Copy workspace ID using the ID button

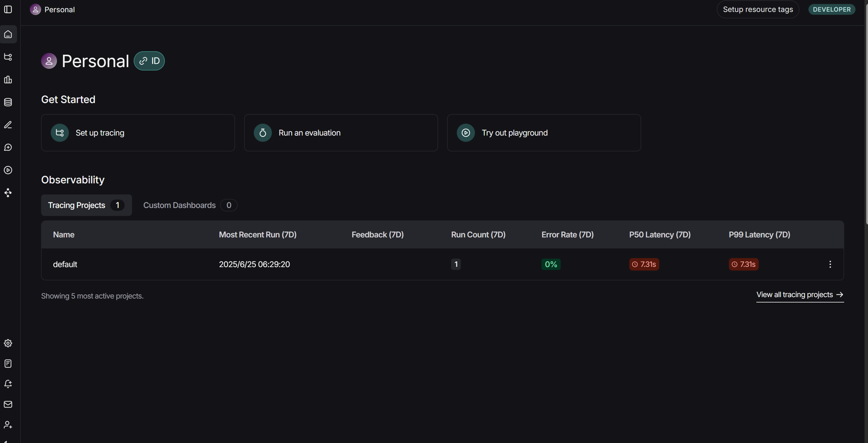pos(149,61)
